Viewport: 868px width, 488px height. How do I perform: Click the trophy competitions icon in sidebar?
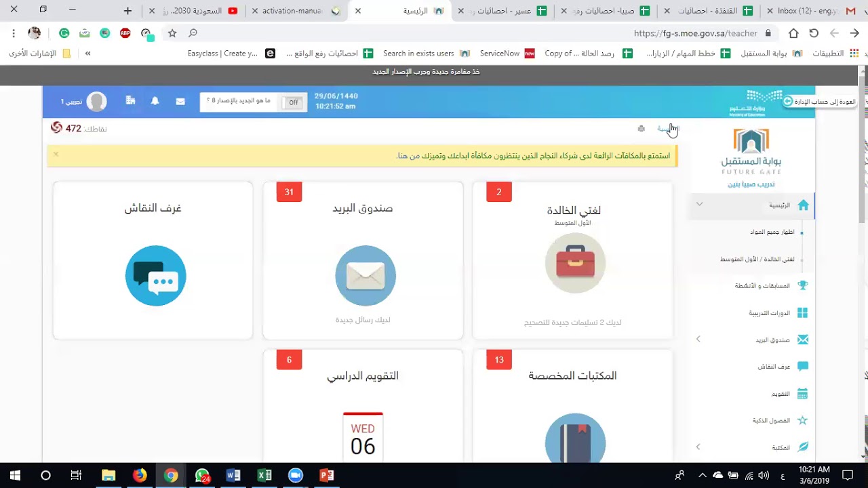(x=803, y=285)
